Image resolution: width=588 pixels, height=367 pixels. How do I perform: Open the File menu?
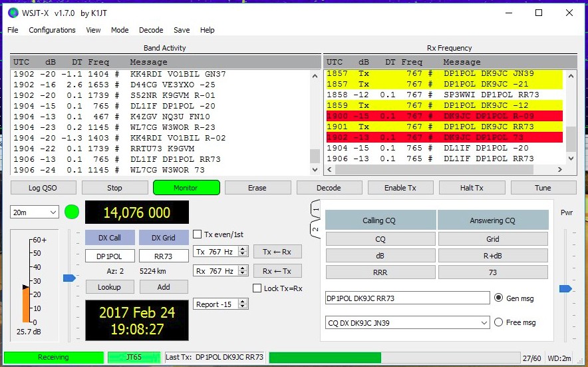tap(13, 30)
